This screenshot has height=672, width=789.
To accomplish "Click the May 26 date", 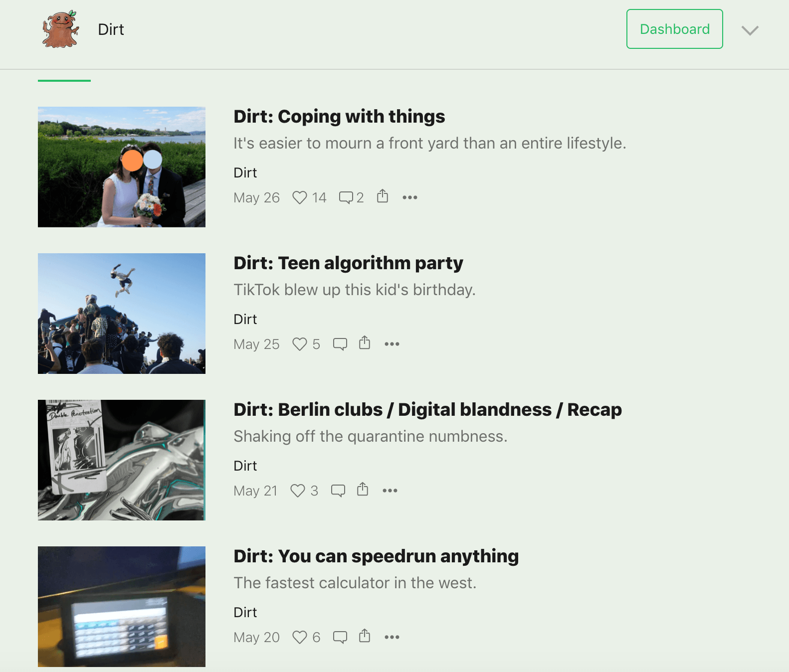I will [x=256, y=198].
